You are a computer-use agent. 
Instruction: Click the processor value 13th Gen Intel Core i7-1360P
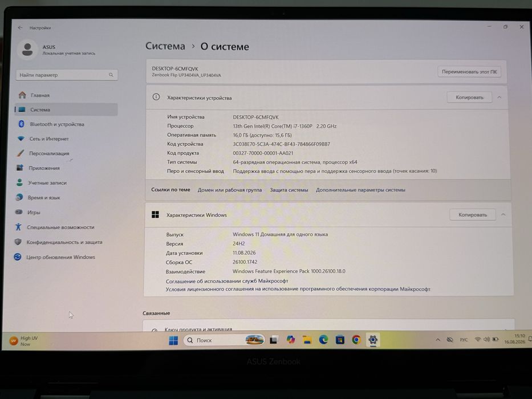click(x=285, y=126)
